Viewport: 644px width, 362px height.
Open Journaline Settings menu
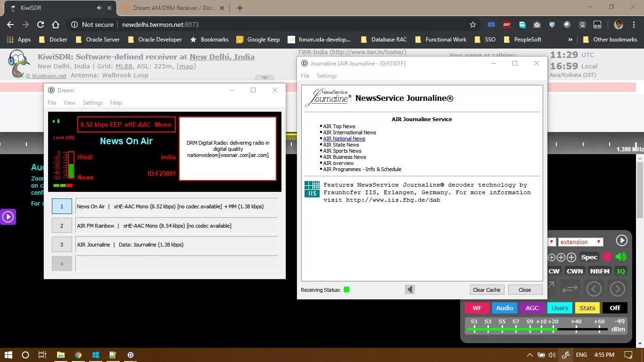327,76
